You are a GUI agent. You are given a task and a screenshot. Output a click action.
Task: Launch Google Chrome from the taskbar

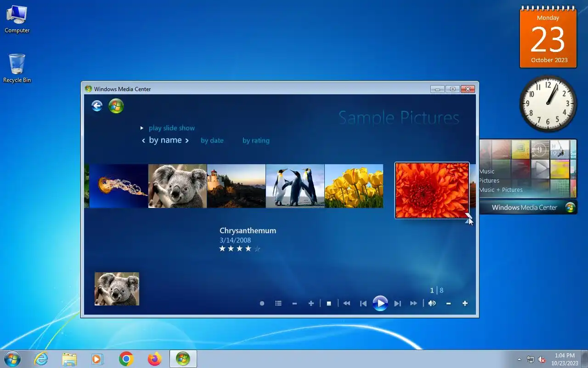[126, 359]
